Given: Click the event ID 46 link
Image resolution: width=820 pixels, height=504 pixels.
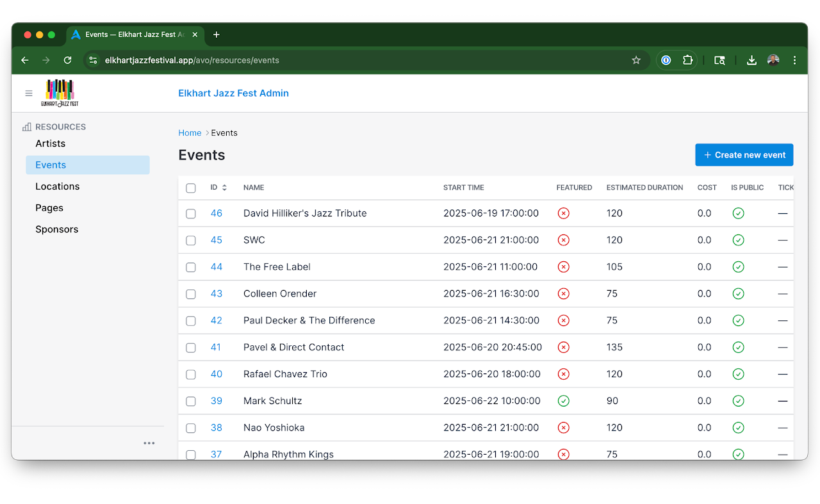Looking at the screenshot, I should (x=217, y=213).
